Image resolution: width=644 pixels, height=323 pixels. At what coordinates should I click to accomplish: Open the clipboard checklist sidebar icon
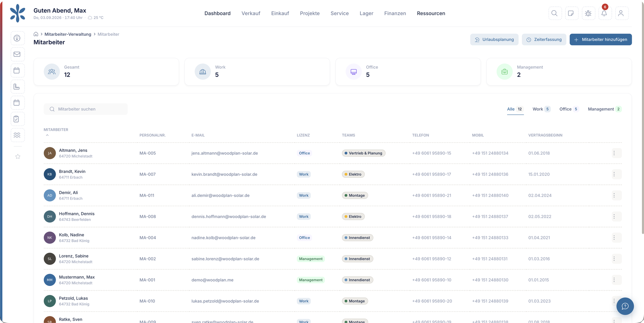(17, 119)
